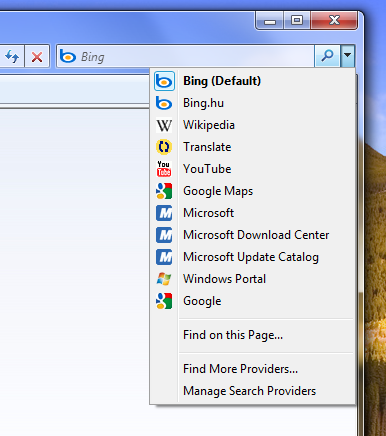Select Google Maps from the list

point(253,191)
